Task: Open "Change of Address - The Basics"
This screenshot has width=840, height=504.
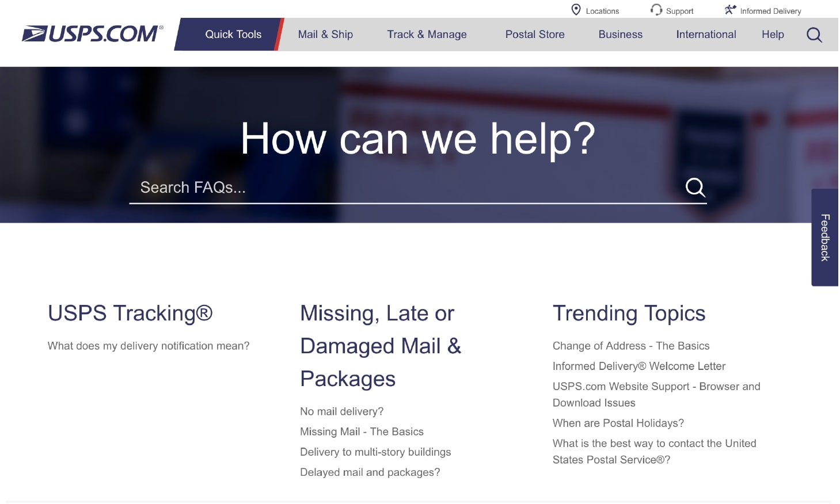Action: [631, 346]
